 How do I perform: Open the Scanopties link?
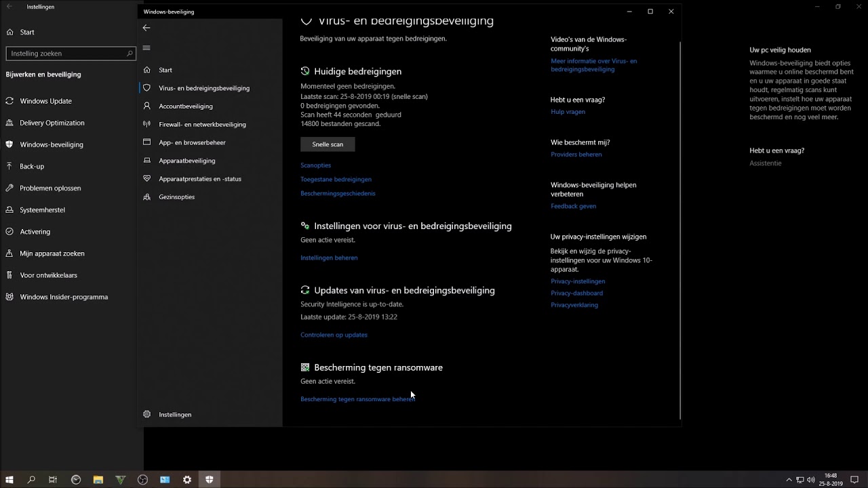click(x=316, y=165)
